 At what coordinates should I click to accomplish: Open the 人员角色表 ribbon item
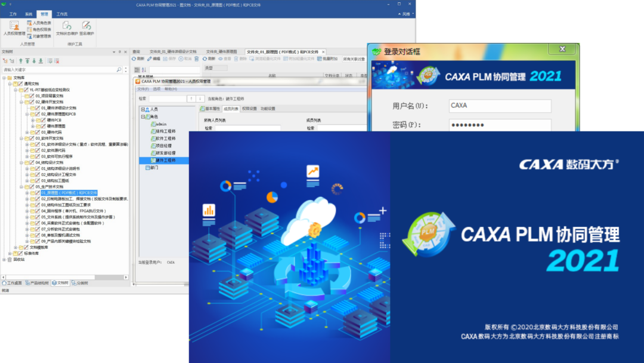pos(39,23)
